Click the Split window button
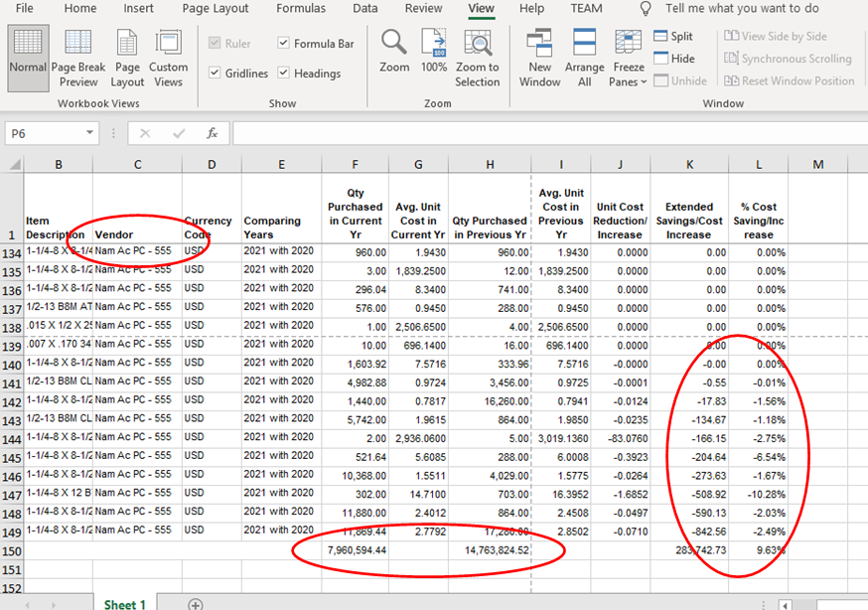Screen dimensions: 868x610 coord(673,36)
